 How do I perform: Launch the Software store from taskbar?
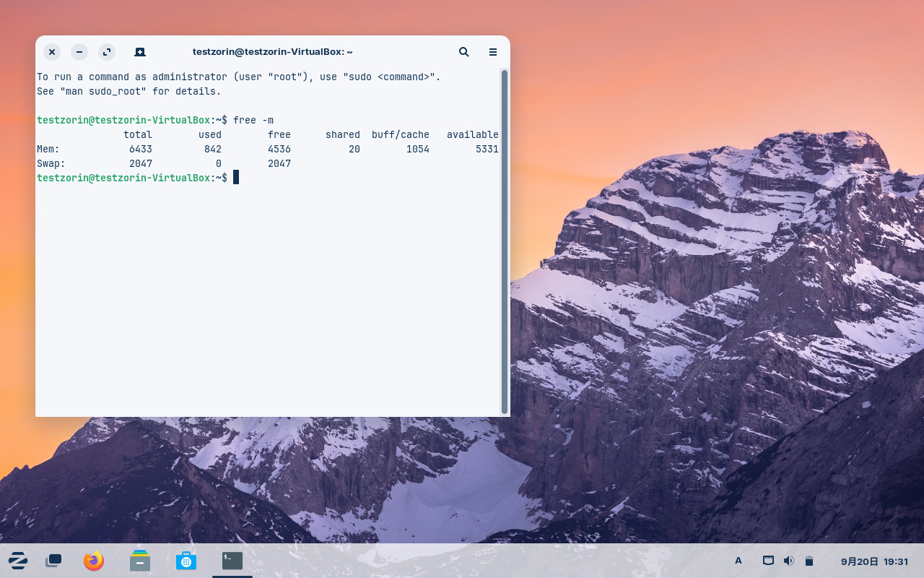pos(186,561)
